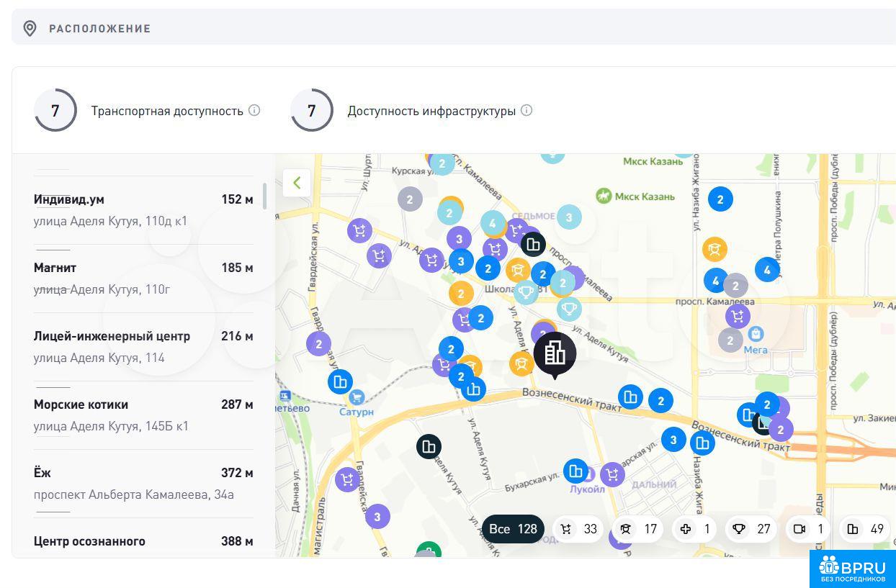Open blue cluster 4 on Полушкина street
This screenshot has height=588, width=896.
pyautogui.click(x=768, y=270)
